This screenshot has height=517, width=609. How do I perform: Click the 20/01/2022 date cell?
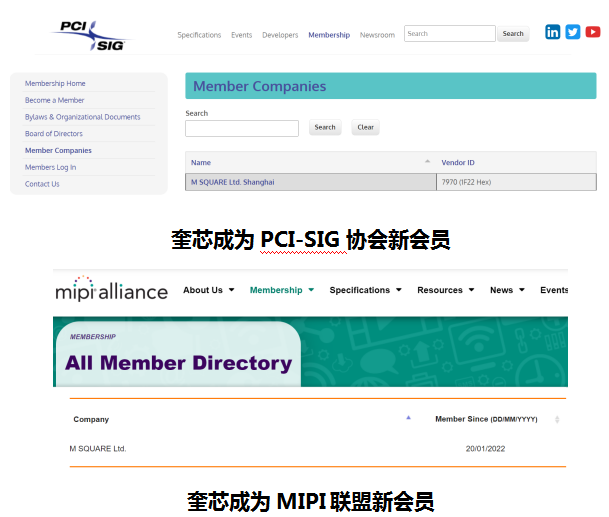point(485,449)
